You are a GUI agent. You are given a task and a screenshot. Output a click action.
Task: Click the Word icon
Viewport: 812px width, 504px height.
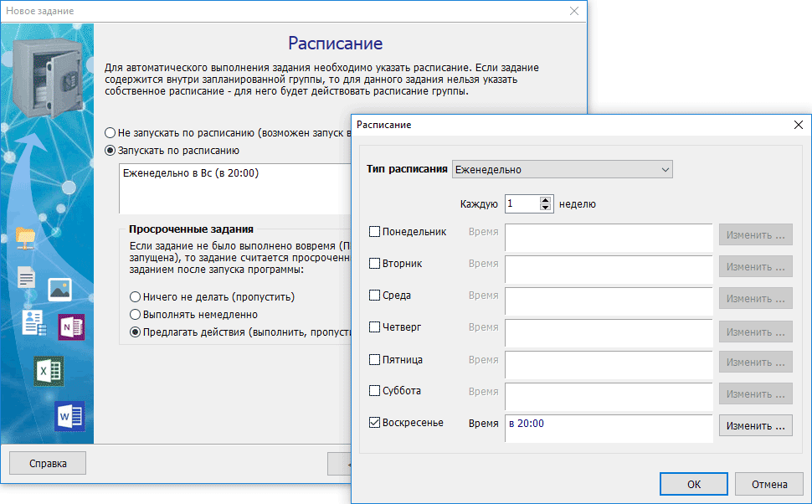point(69,415)
